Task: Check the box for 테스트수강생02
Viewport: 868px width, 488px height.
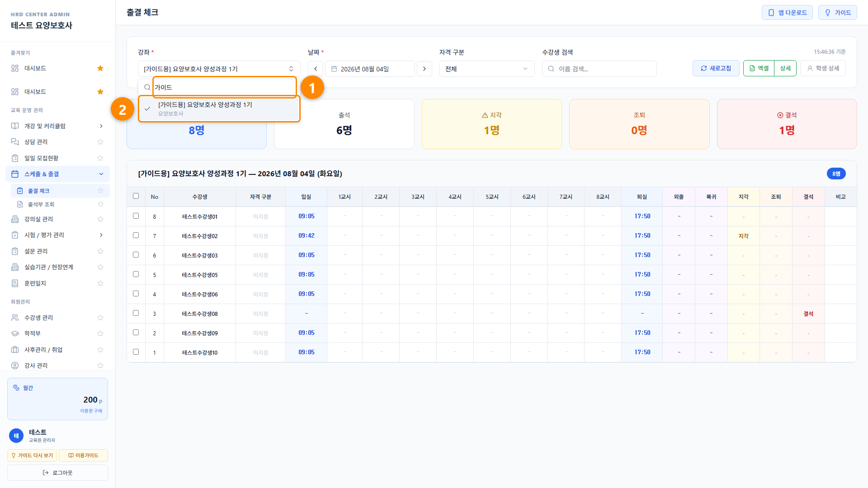Action: coord(136,235)
